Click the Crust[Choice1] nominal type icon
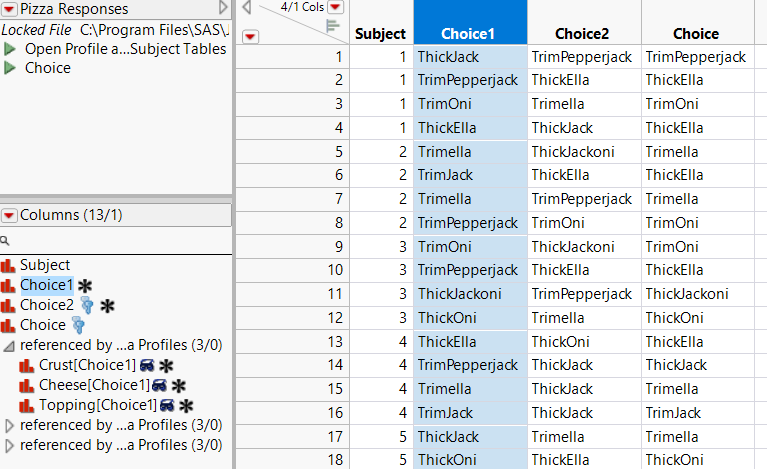767x469 pixels. (26, 366)
